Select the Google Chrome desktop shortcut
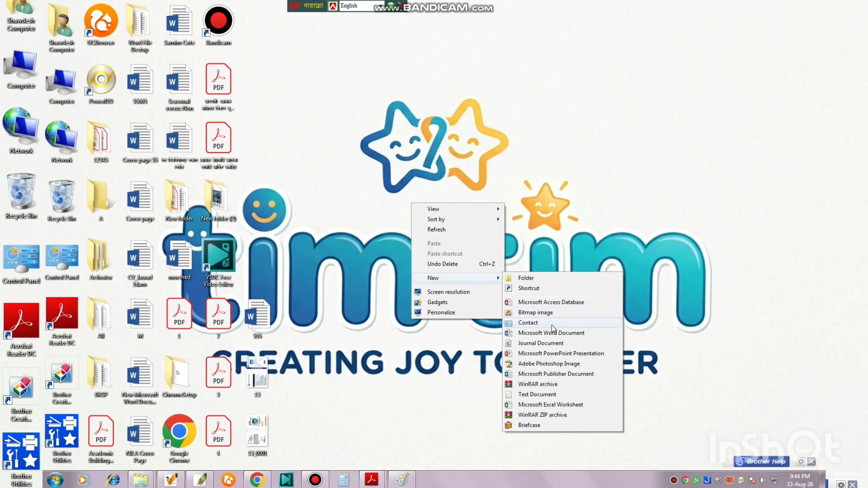Image resolution: width=868 pixels, height=488 pixels. click(179, 439)
